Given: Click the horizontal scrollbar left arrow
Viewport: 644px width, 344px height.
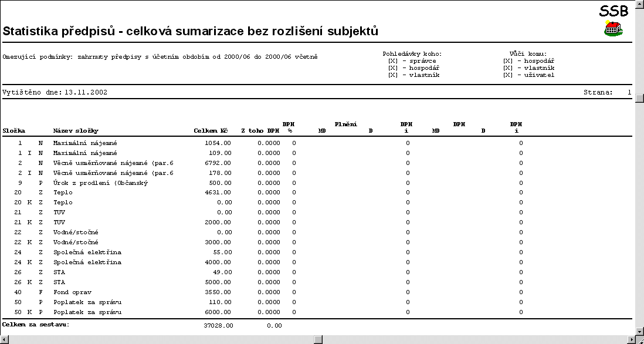Looking at the screenshot, I should click(x=4, y=339).
